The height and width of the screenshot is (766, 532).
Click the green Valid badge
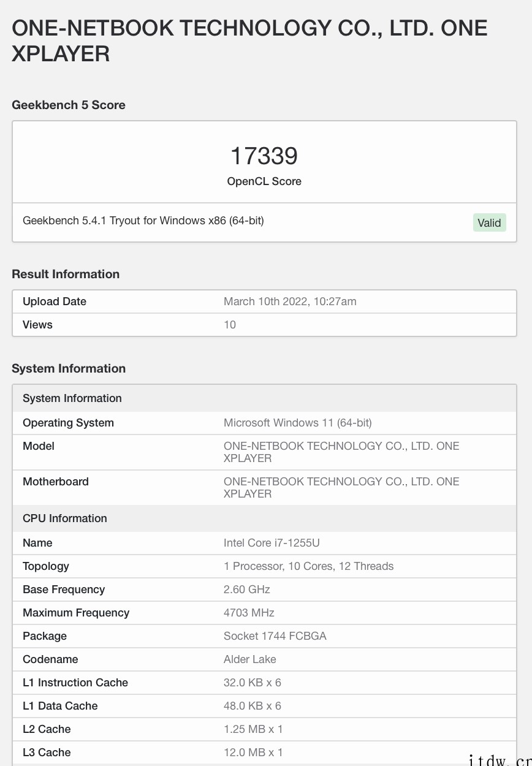[489, 222]
